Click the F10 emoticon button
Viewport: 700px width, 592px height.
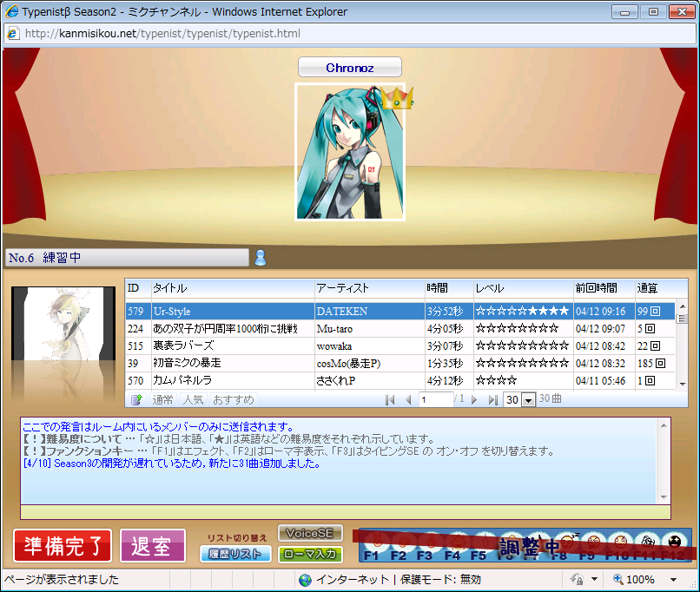click(617, 546)
